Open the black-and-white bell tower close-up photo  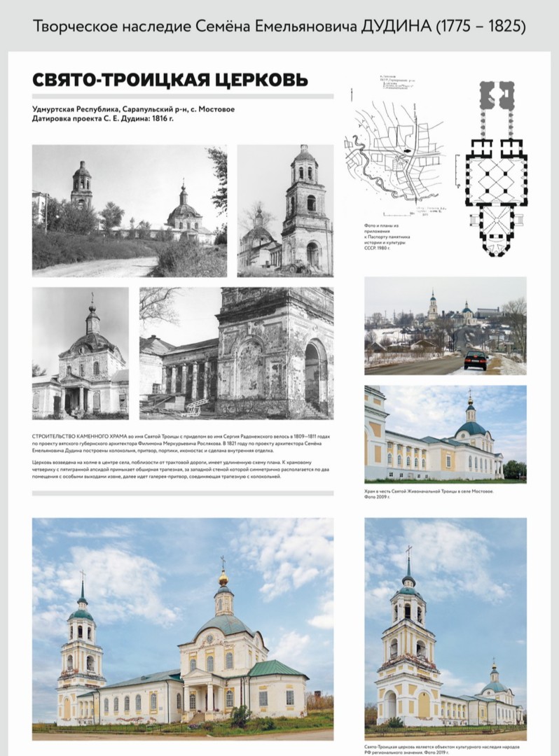click(285, 211)
